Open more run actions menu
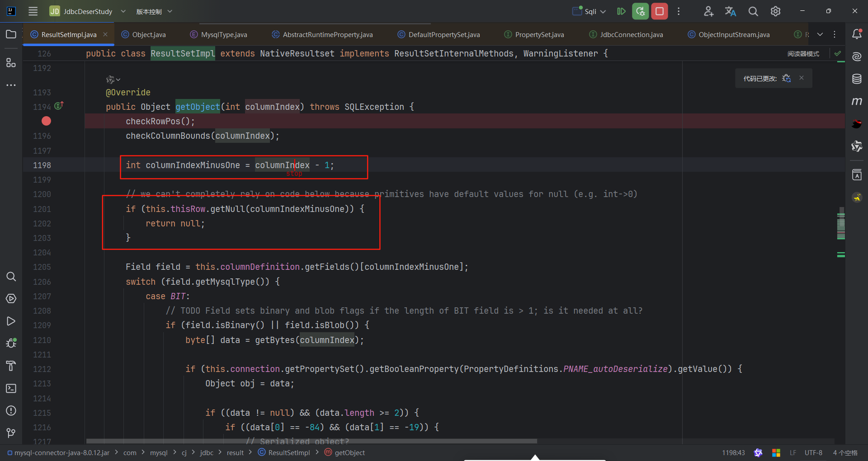Image resolution: width=868 pixels, height=461 pixels. pyautogui.click(x=679, y=11)
